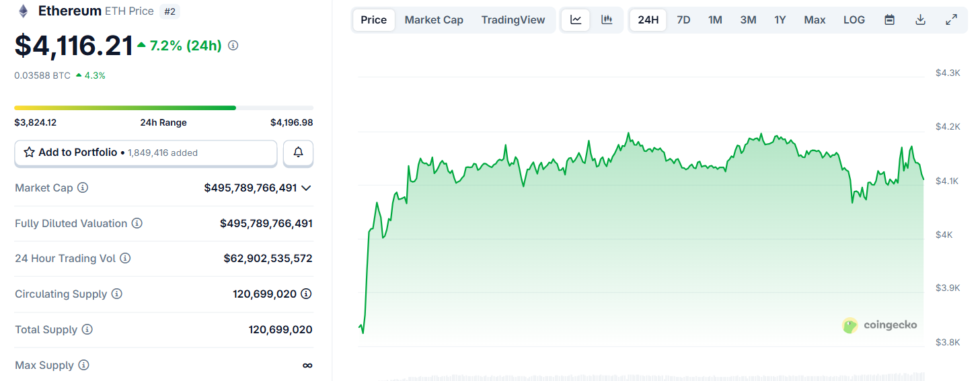Click the $62,902,535,572 trading volume value
The image size is (980, 381).
pos(268,258)
